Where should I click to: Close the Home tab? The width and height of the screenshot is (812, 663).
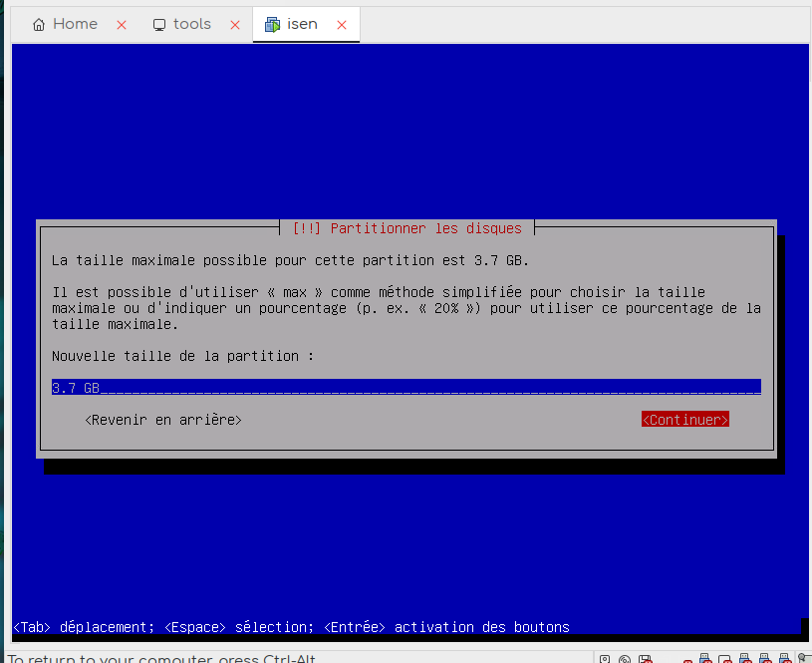(122, 25)
